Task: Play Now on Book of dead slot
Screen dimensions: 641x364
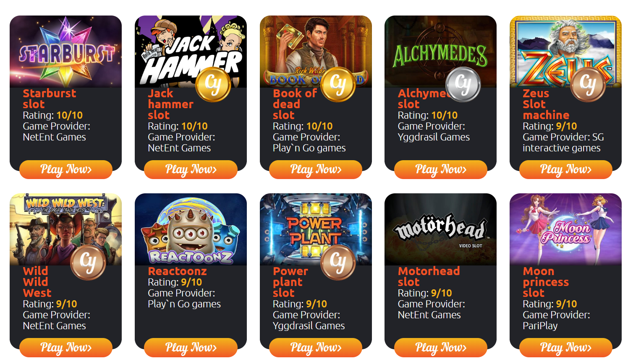Action: click(x=316, y=169)
